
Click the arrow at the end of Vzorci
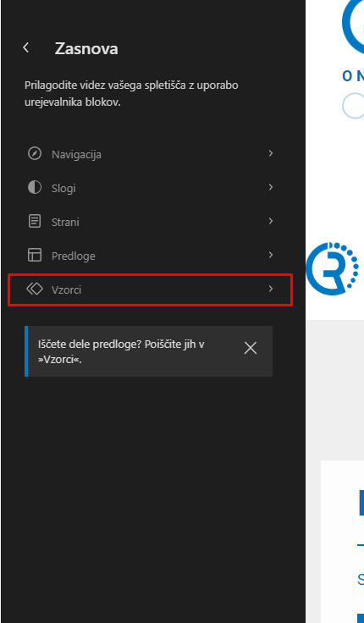[x=271, y=289]
